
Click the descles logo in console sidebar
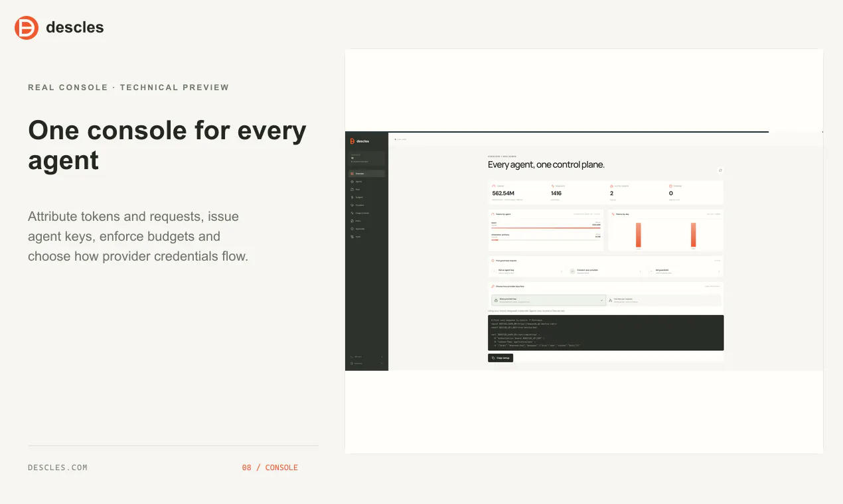click(360, 141)
